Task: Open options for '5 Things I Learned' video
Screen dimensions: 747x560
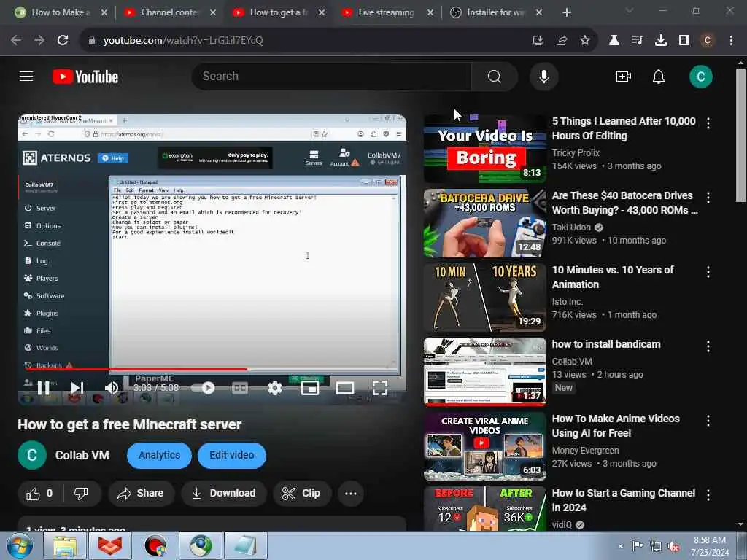Action: (x=708, y=123)
